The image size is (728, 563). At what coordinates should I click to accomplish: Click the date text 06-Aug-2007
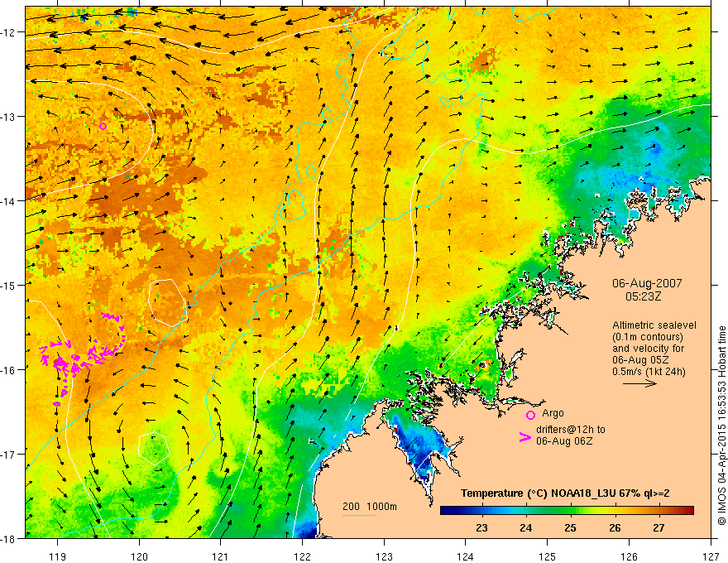[647, 283]
